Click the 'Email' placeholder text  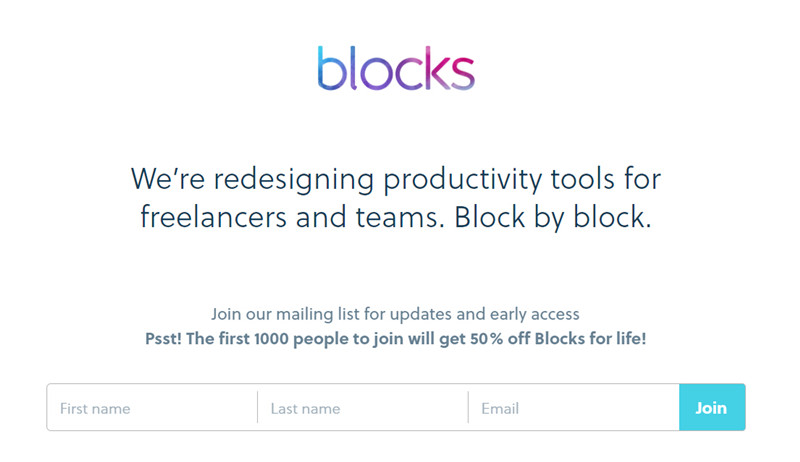[500, 409]
